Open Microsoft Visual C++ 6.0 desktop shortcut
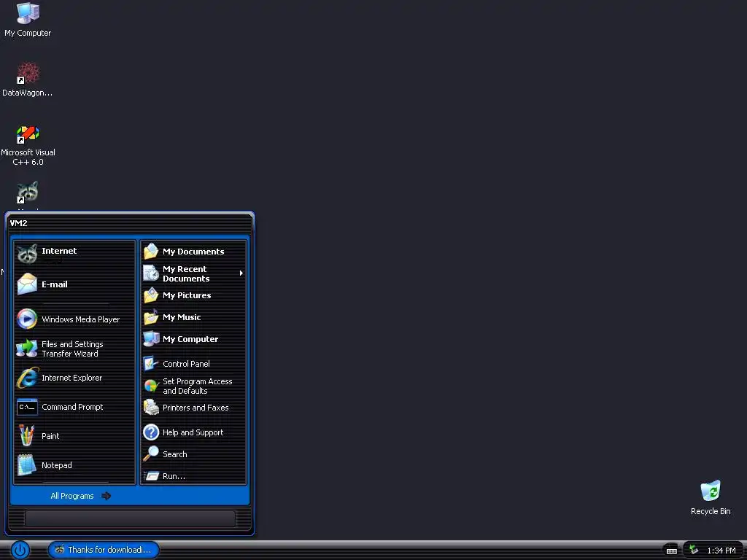Viewport: 747px width, 560px height. [28, 145]
